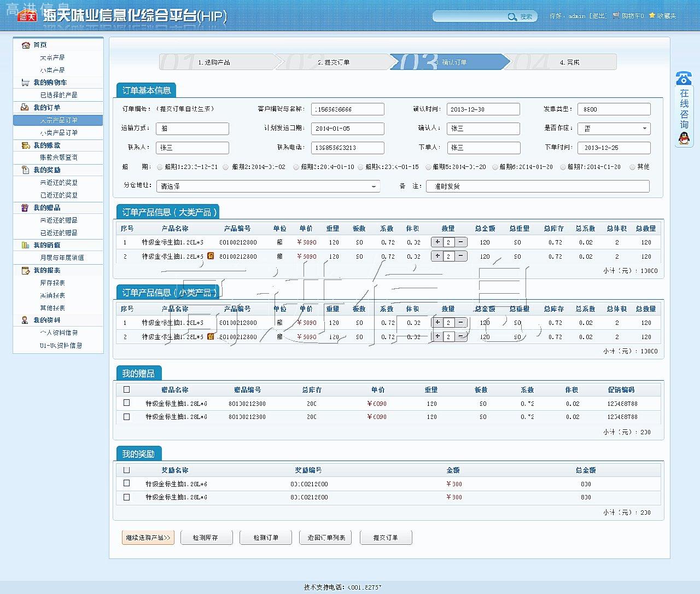Click the QQ penguin online consultation icon

coord(684,139)
